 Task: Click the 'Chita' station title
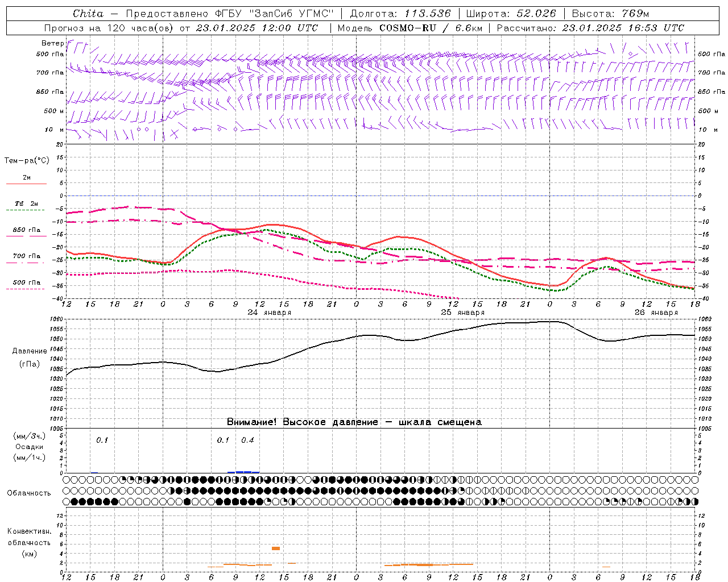click(88, 14)
